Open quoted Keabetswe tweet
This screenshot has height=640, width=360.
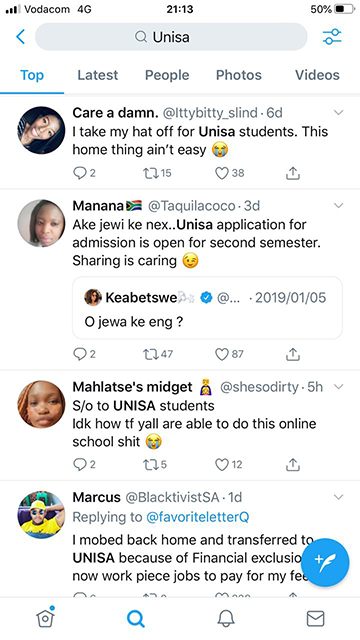pyautogui.click(x=207, y=308)
